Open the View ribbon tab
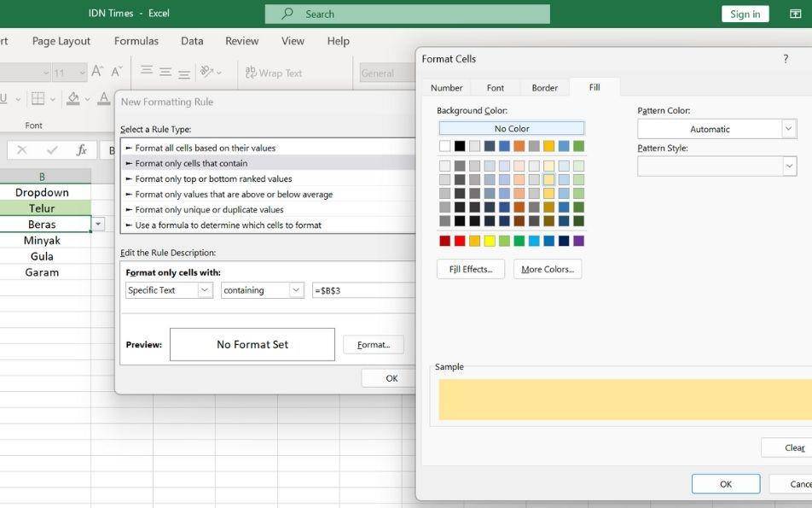812x508 pixels. point(293,41)
